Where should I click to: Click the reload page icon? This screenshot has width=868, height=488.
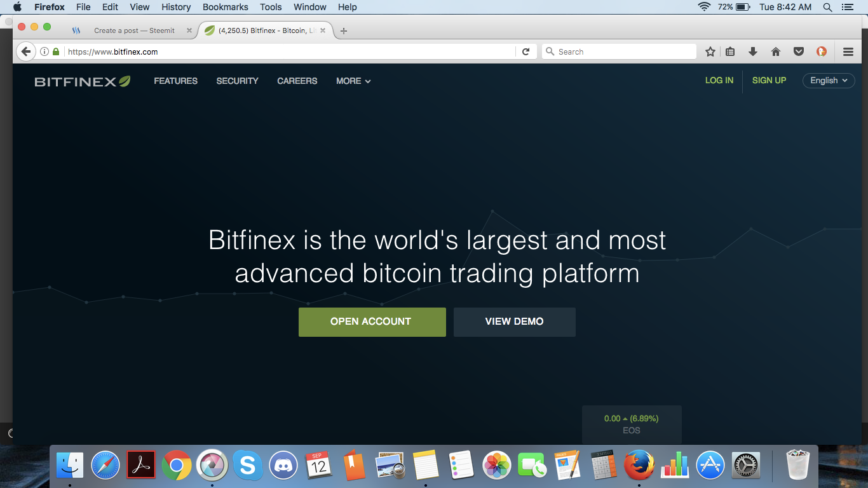click(526, 51)
